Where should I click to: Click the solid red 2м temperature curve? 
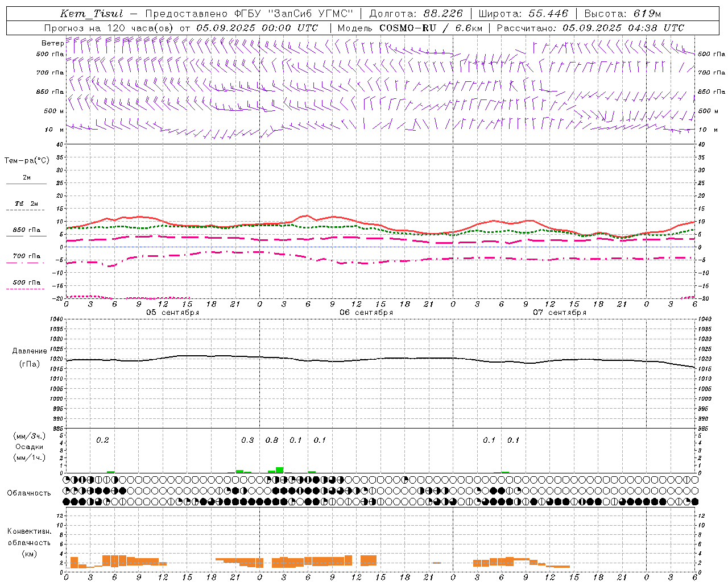pos(380,226)
